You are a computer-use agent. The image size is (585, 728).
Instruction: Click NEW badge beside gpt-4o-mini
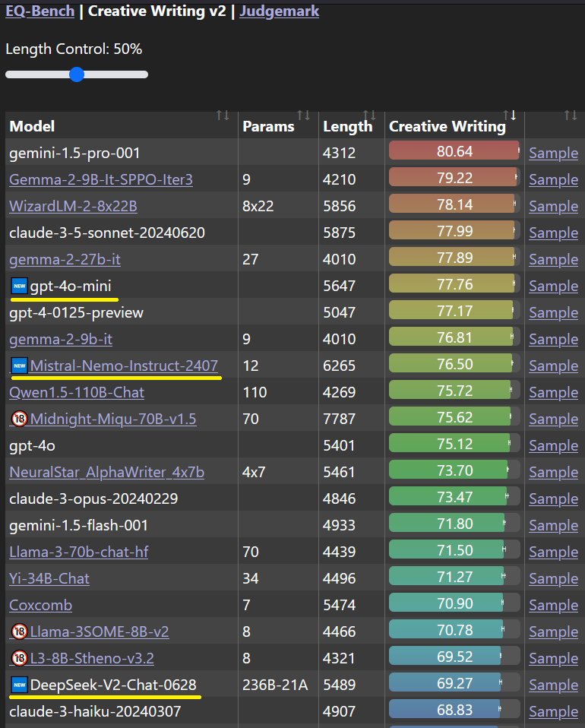[20, 286]
